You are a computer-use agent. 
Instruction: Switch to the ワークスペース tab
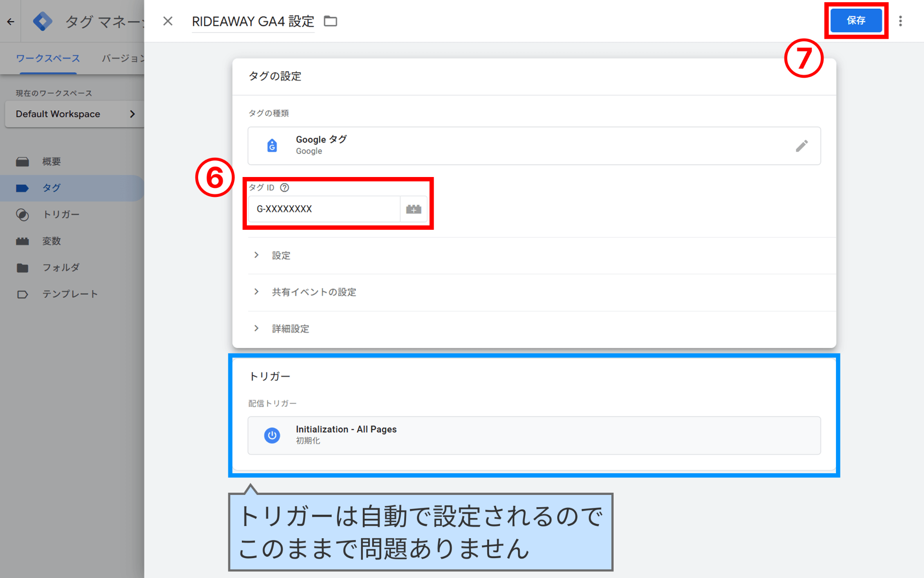pos(47,58)
